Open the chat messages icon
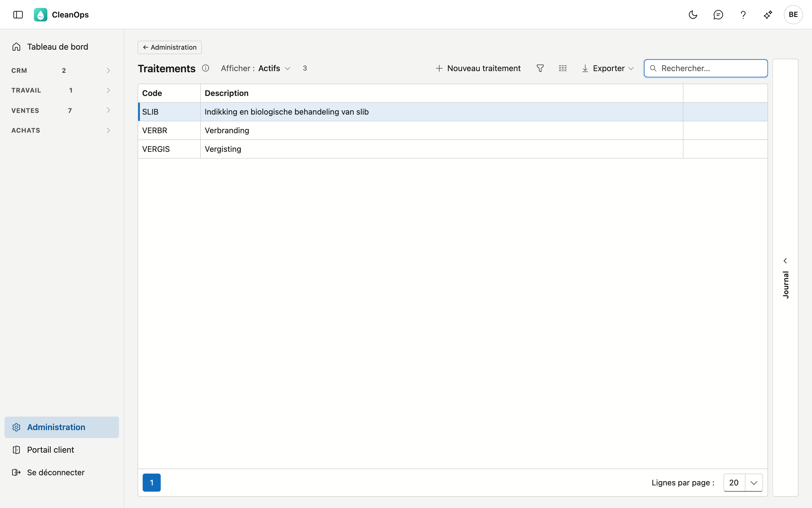 (x=718, y=14)
